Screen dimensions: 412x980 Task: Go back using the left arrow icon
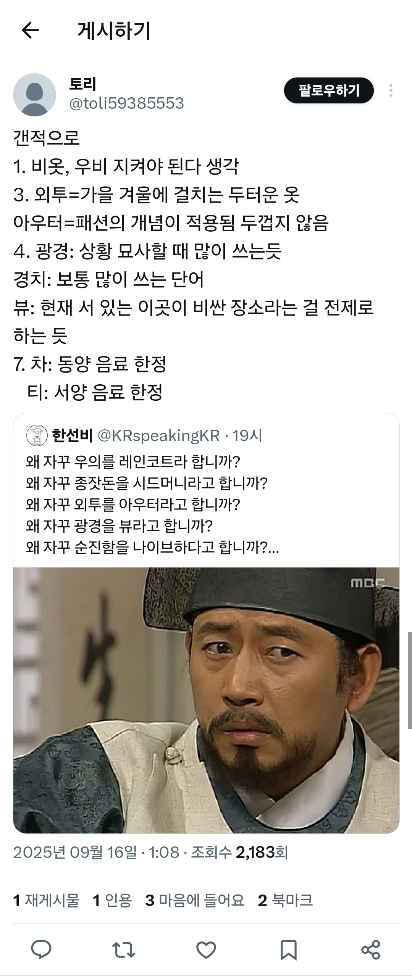[31, 31]
